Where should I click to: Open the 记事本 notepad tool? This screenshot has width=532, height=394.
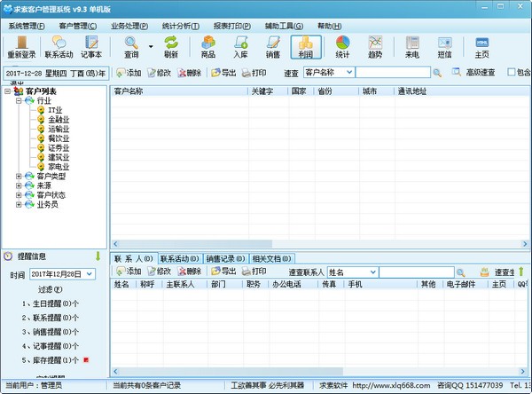[x=92, y=46]
